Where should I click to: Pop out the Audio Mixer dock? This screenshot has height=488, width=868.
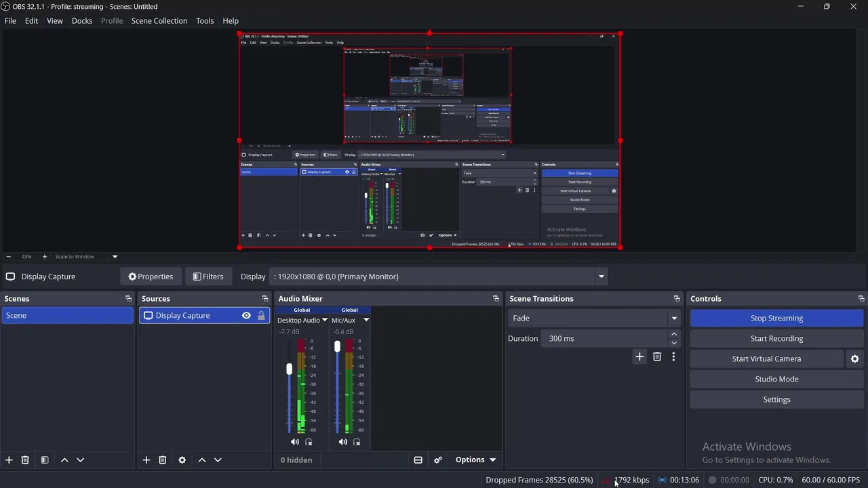pyautogui.click(x=496, y=299)
